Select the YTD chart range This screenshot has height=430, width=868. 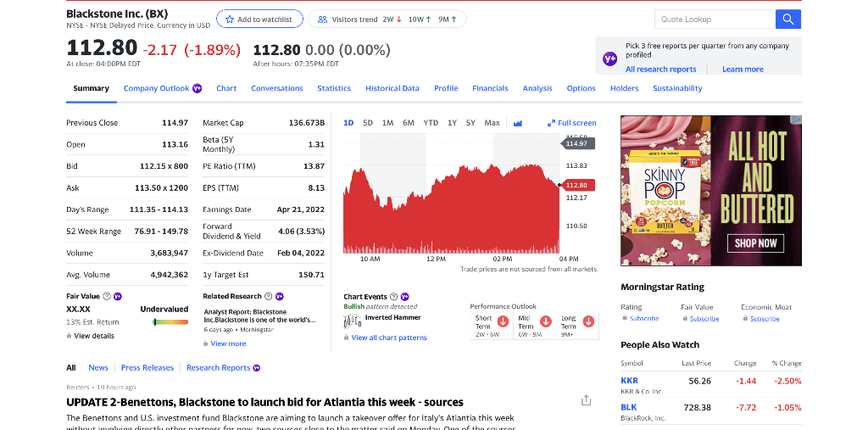pos(431,123)
